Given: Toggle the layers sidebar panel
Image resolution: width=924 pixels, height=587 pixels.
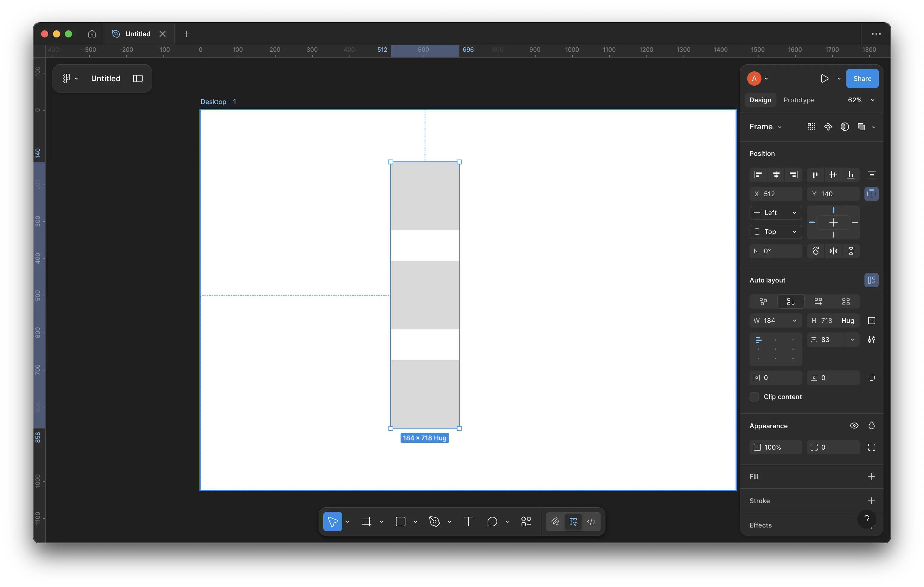Looking at the screenshot, I should [138, 78].
